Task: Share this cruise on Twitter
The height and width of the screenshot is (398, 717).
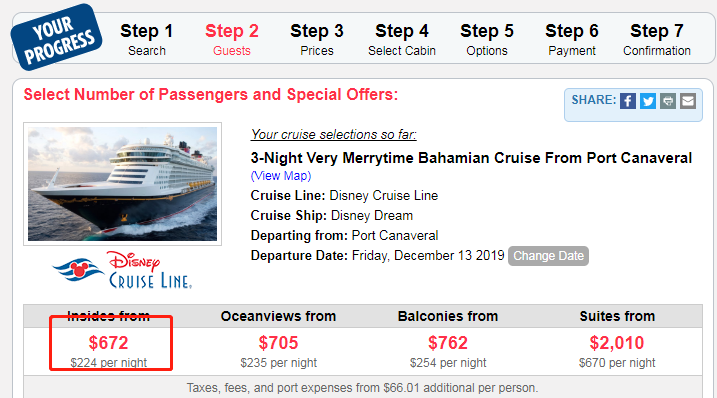Action: pyautogui.click(x=647, y=101)
